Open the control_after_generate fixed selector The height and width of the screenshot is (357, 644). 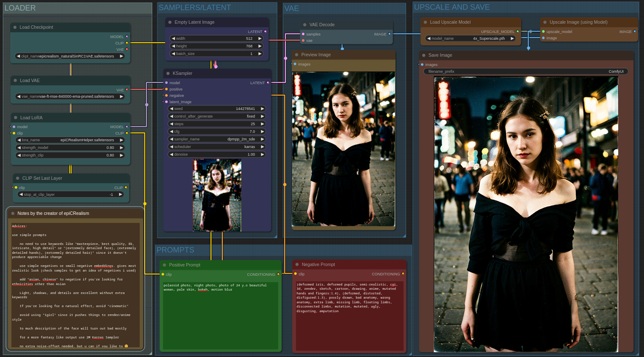pos(217,116)
